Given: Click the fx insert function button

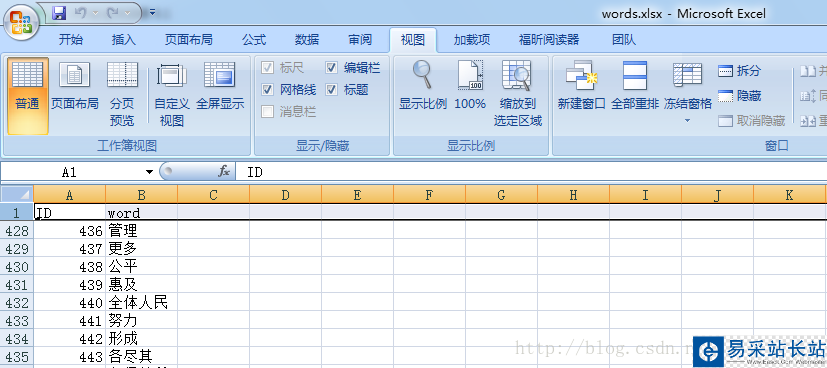Looking at the screenshot, I should tap(224, 171).
